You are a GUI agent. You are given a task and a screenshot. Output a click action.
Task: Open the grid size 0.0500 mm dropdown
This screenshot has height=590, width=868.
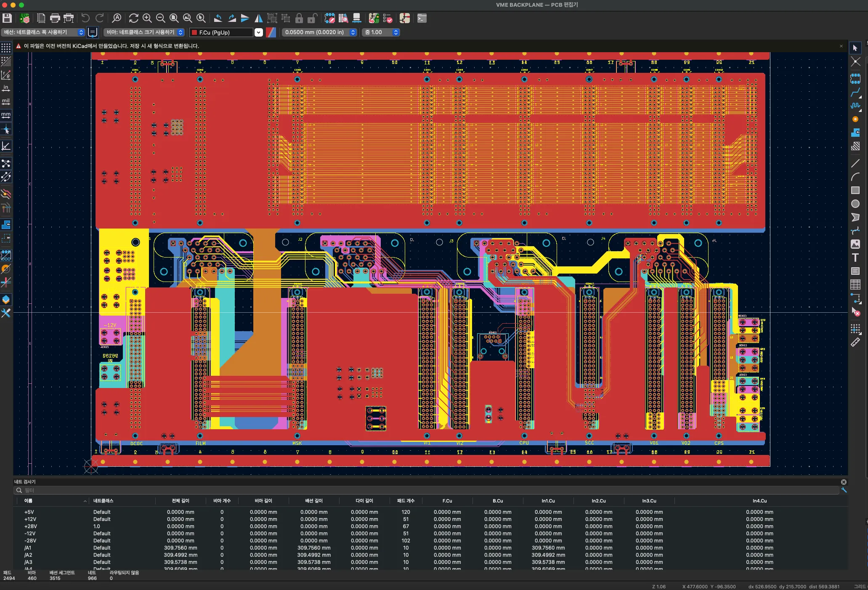pyautogui.click(x=319, y=32)
